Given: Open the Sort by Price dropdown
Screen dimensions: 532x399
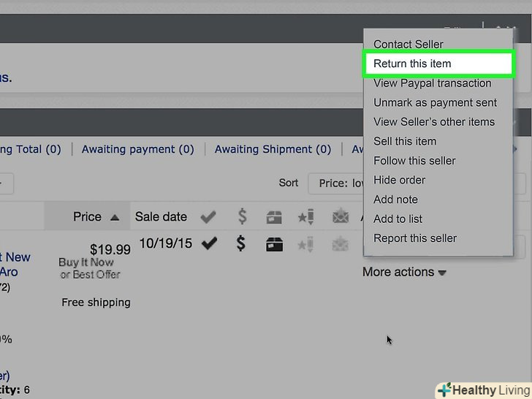Looking at the screenshot, I should coord(338,183).
